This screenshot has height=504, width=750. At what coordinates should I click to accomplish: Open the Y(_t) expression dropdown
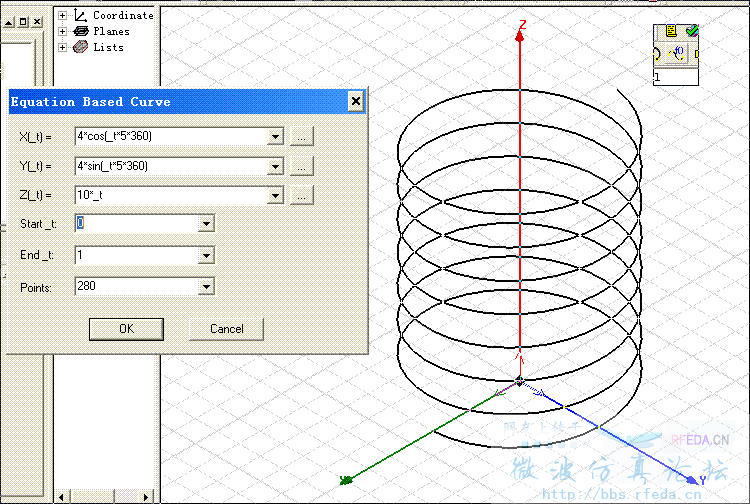[x=275, y=166]
